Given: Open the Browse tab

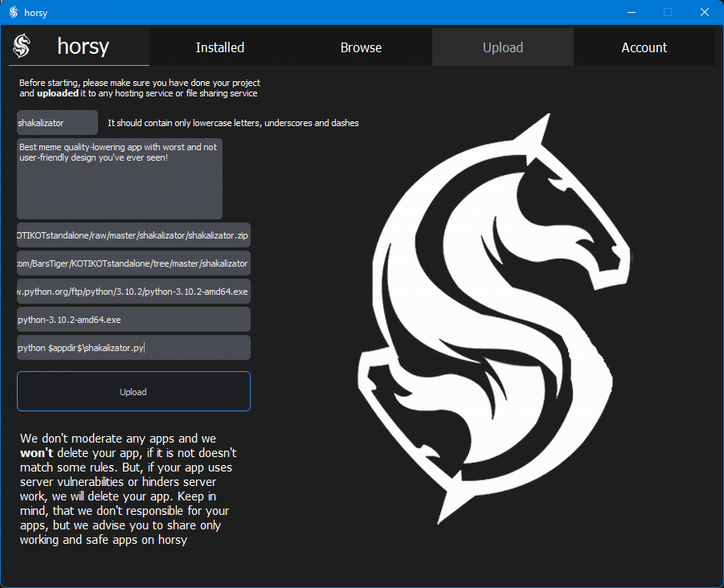Looking at the screenshot, I should pos(361,47).
